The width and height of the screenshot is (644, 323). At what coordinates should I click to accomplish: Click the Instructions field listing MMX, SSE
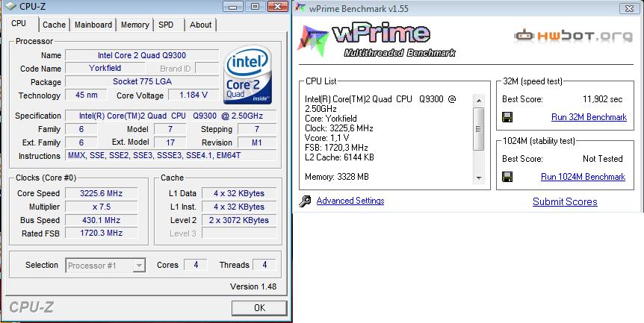pyautogui.click(x=171, y=156)
